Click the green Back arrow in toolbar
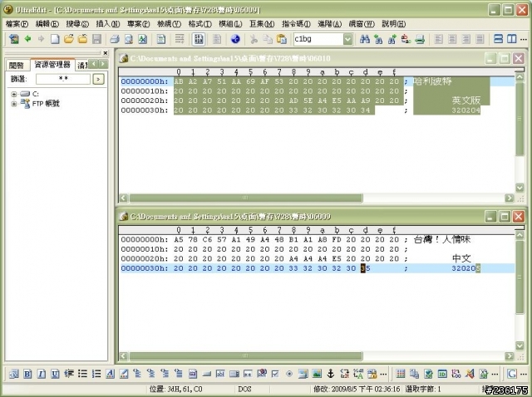 pyautogui.click(x=27, y=39)
